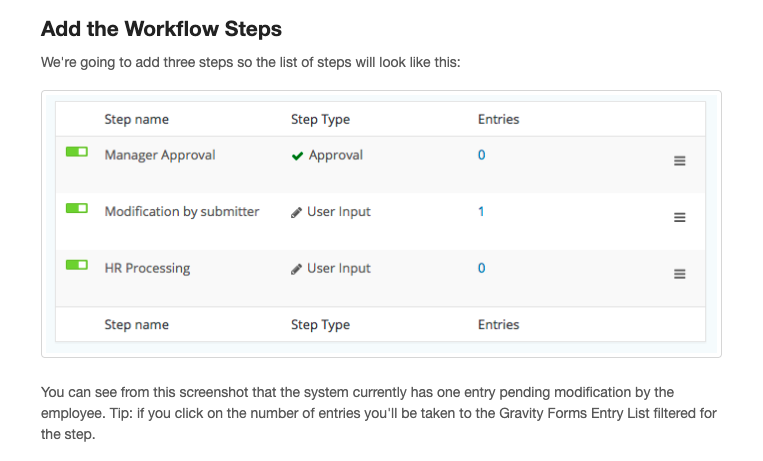Click User Input type for Modification by submitter
763x461 pixels.
tap(339, 212)
